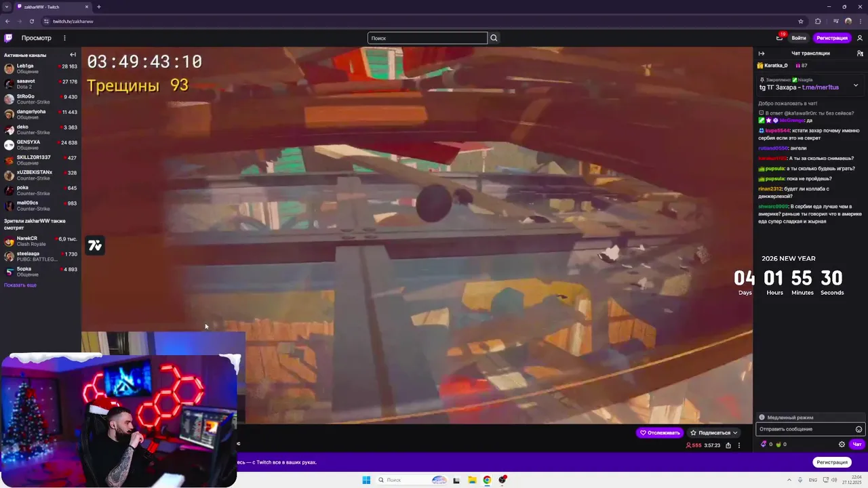Open 5opka channel in the sidebar

click(x=40, y=271)
